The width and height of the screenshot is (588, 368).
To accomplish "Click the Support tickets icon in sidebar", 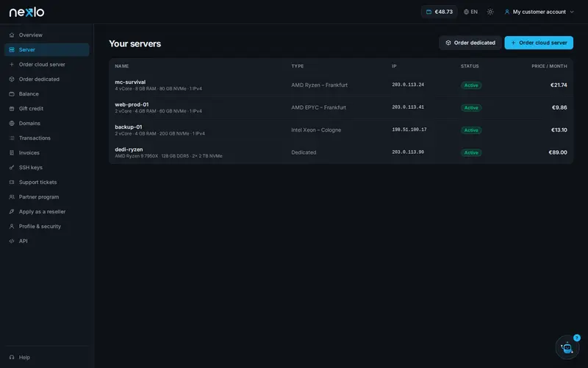I will [12, 182].
